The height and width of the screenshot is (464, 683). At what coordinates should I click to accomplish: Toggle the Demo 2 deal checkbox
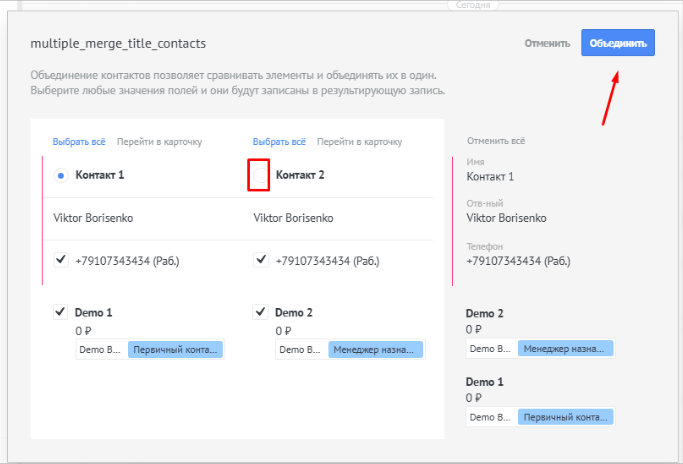tap(261, 312)
